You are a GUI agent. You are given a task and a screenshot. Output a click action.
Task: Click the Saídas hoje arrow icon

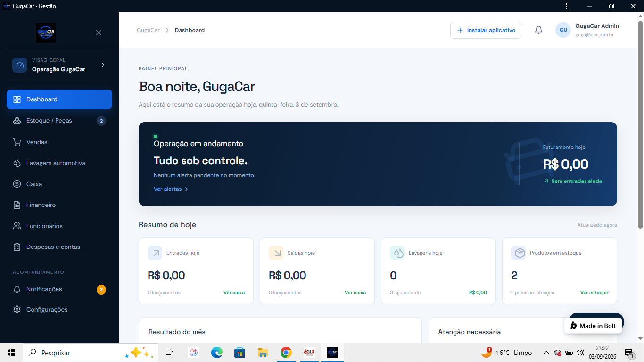click(276, 253)
